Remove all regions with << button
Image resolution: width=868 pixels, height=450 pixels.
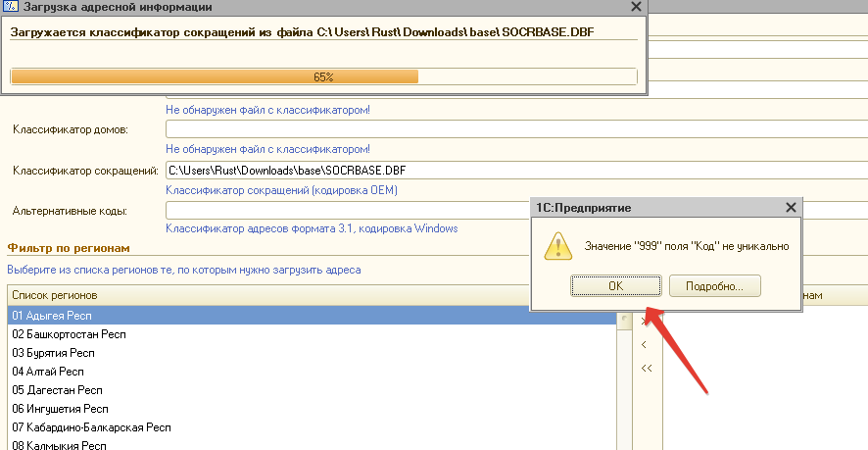pos(646,368)
